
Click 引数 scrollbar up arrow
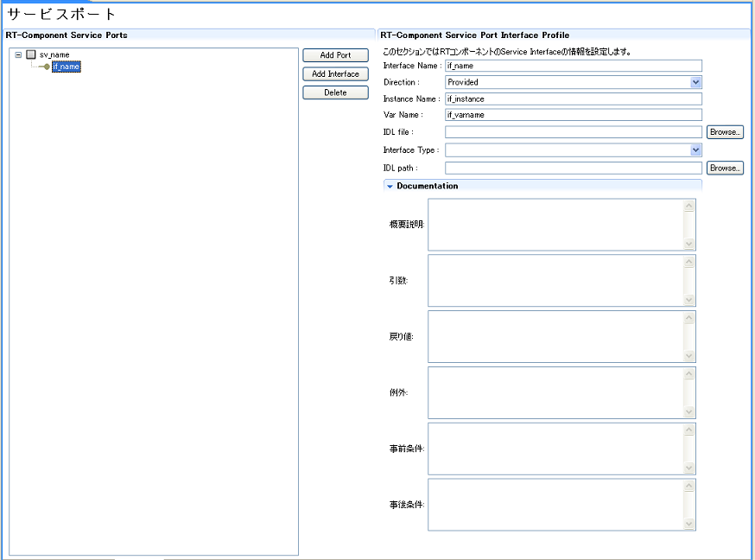coord(689,262)
